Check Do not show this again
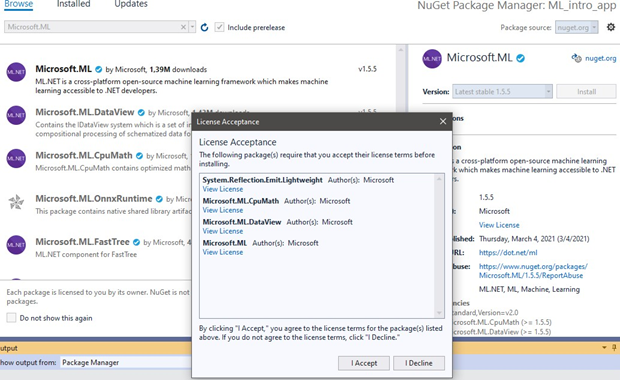The width and height of the screenshot is (620, 380). (x=11, y=318)
